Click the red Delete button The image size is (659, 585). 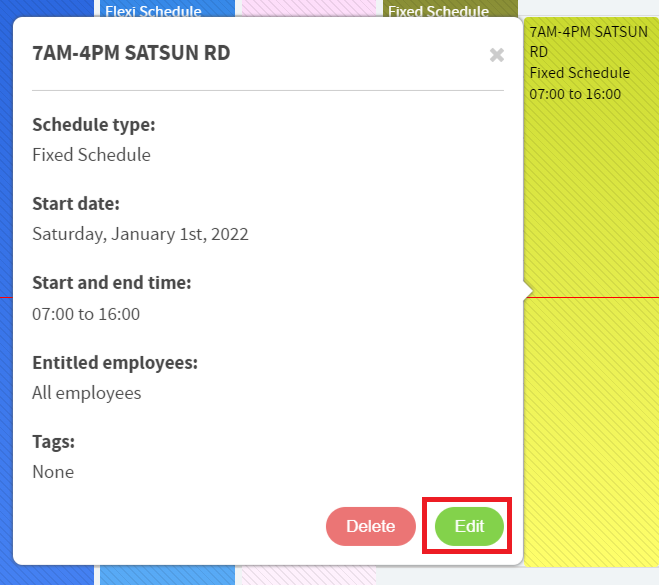[x=371, y=526]
